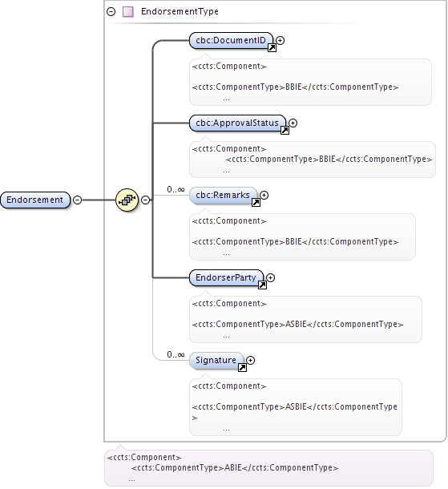Select the Endorsement root element
Screen dimensions: 448x489
[x=35, y=200]
